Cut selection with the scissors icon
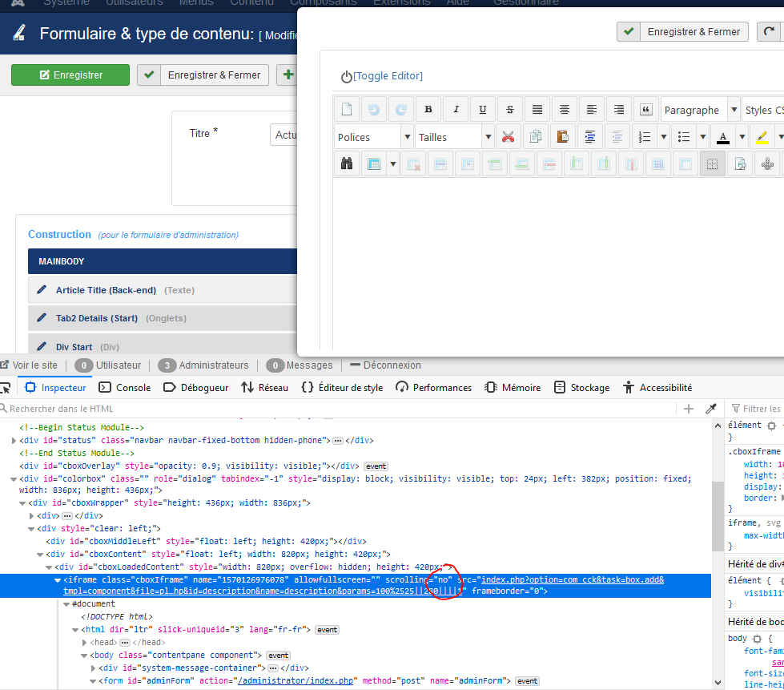784x690 pixels. coord(508,136)
